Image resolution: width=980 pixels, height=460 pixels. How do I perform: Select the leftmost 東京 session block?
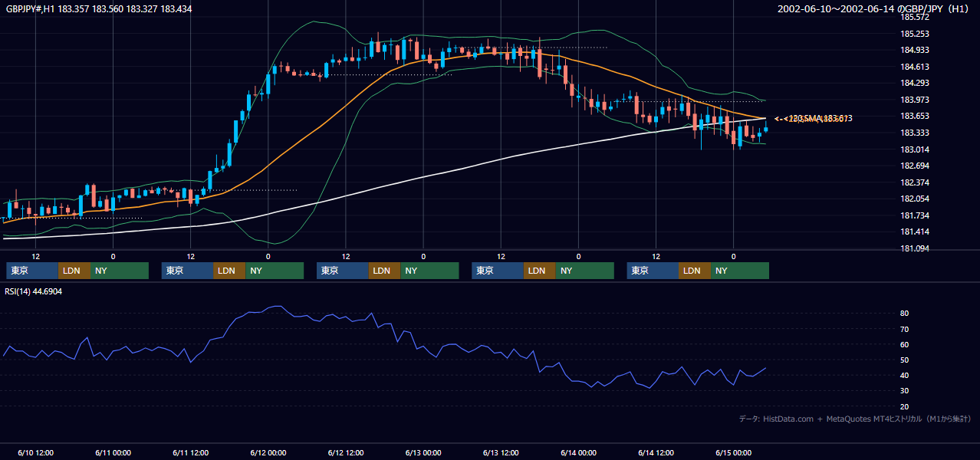pyautogui.click(x=32, y=271)
